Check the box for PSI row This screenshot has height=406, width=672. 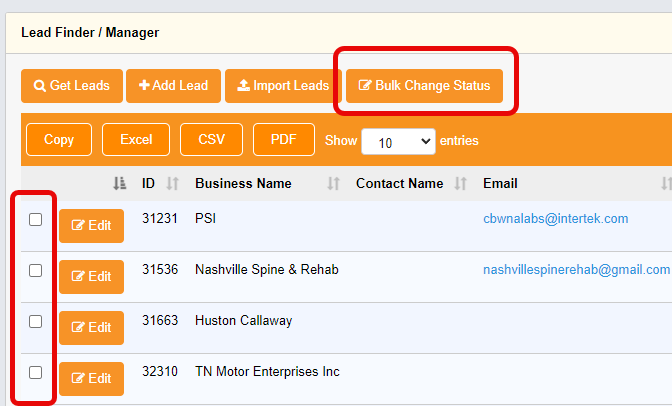pyautogui.click(x=36, y=220)
